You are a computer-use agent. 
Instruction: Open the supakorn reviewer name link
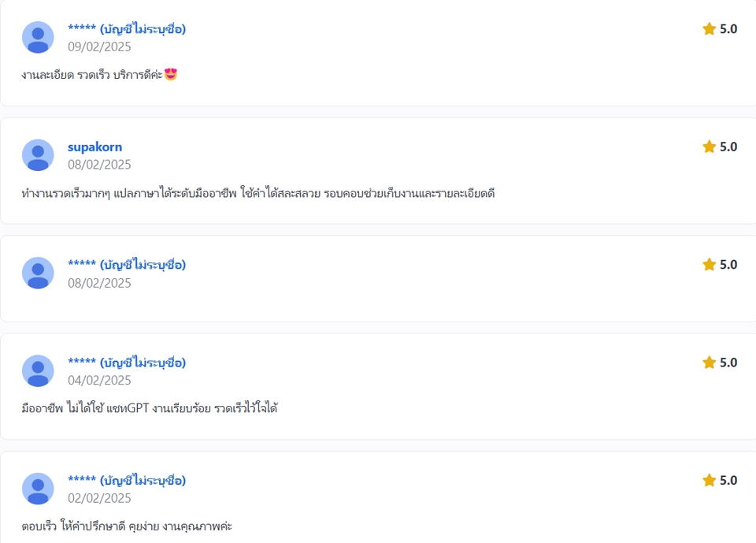pos(95,147)
